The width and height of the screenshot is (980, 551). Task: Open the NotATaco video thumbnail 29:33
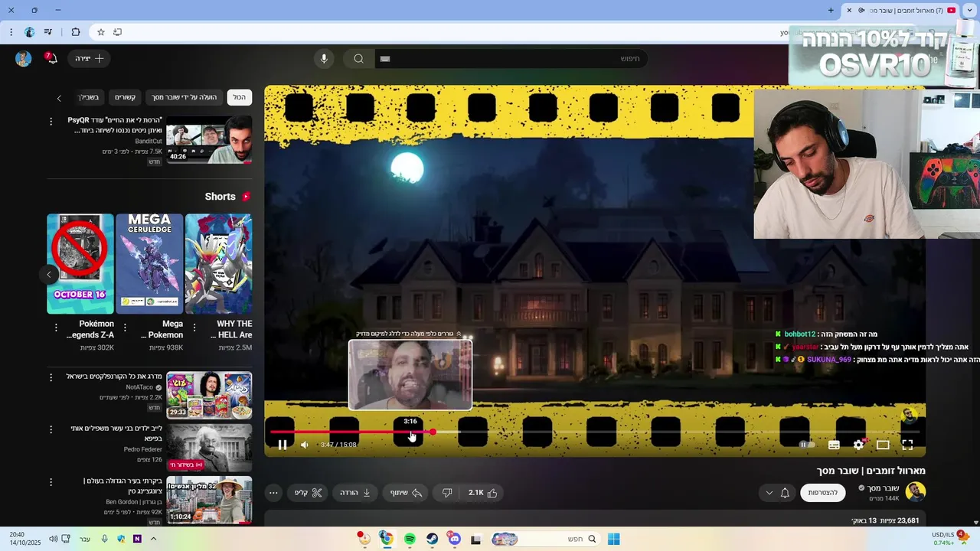209,395
